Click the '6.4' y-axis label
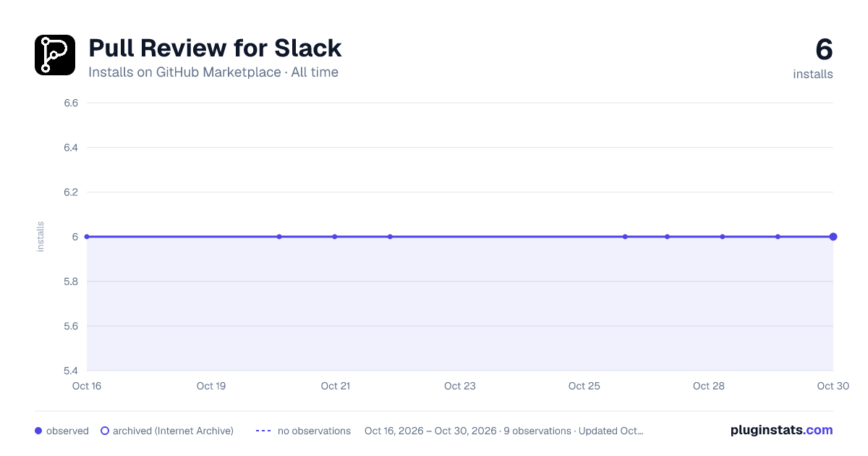 71,148
